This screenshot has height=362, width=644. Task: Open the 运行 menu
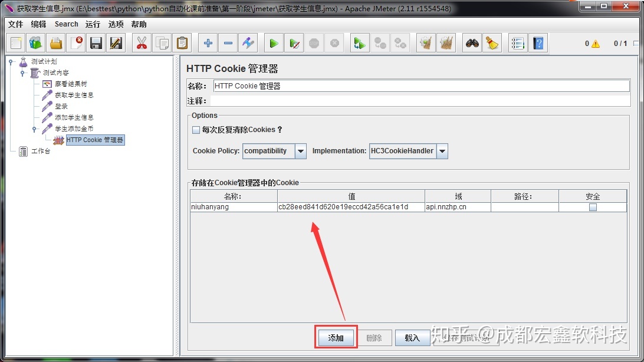[x=93, y=24]
